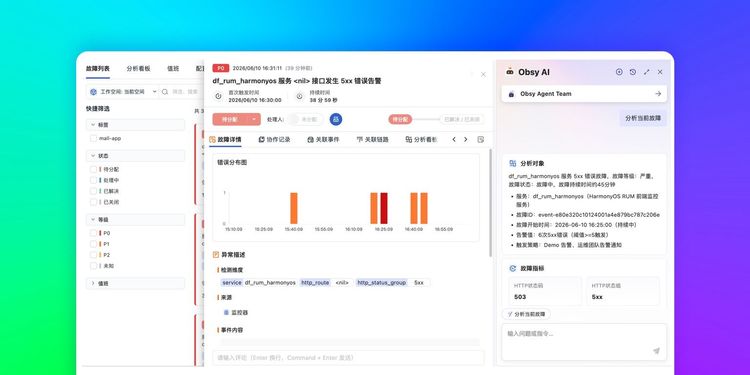Click the dark red bar in error chart

click(384, 208)
